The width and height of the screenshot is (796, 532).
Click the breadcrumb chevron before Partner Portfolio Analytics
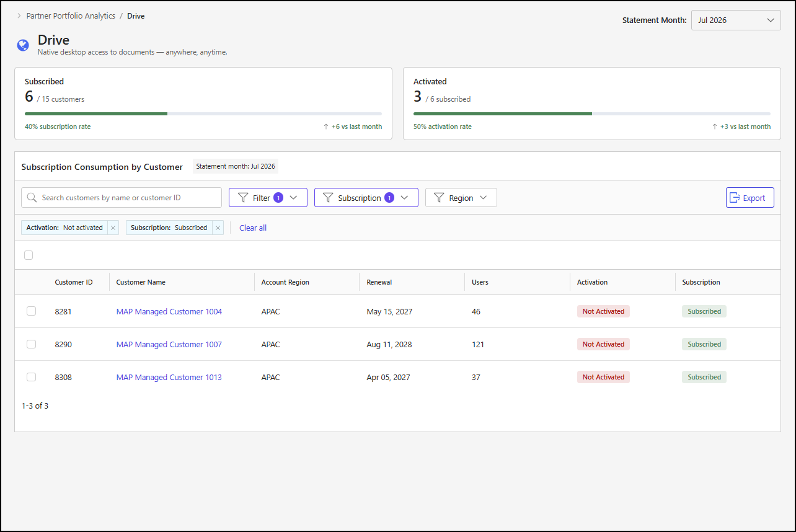19,16
